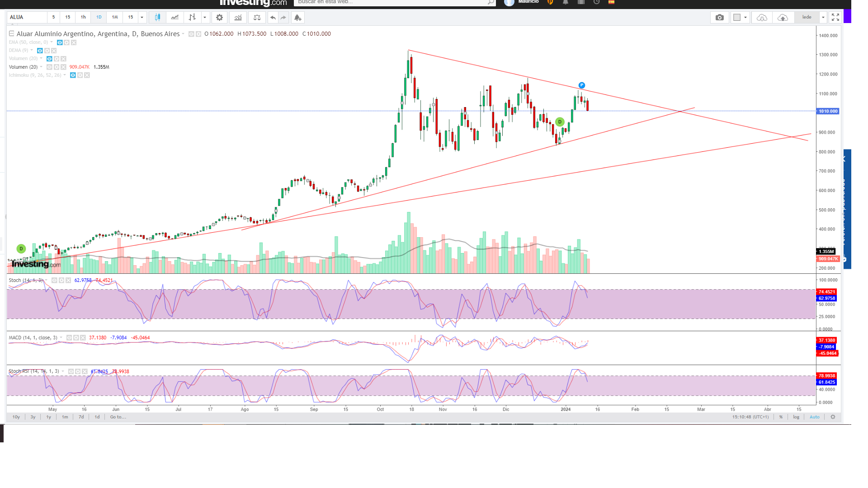This screenshot has width=868, height=488.
Task: Remove the EMA (50) indicator with X
Action: [x=74, y=42]
